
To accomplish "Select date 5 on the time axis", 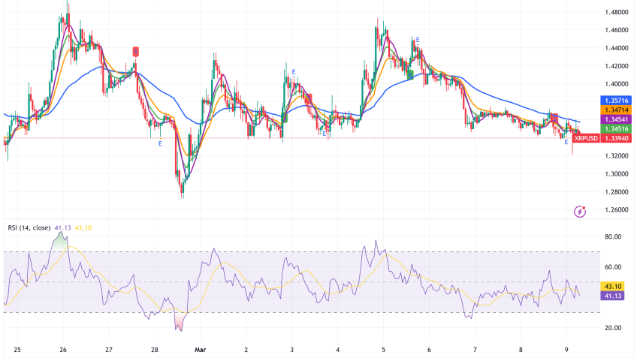I will (x=383, y=349).
